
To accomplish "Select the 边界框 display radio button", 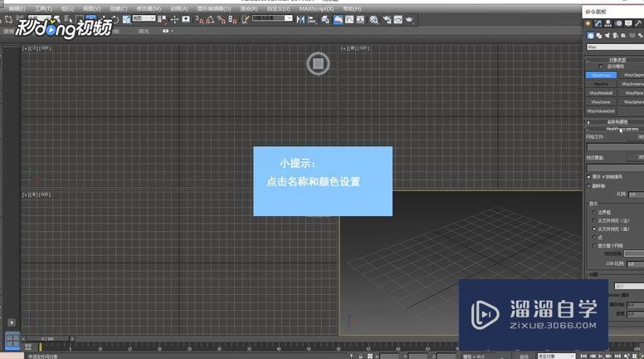I will click(594, 212).
